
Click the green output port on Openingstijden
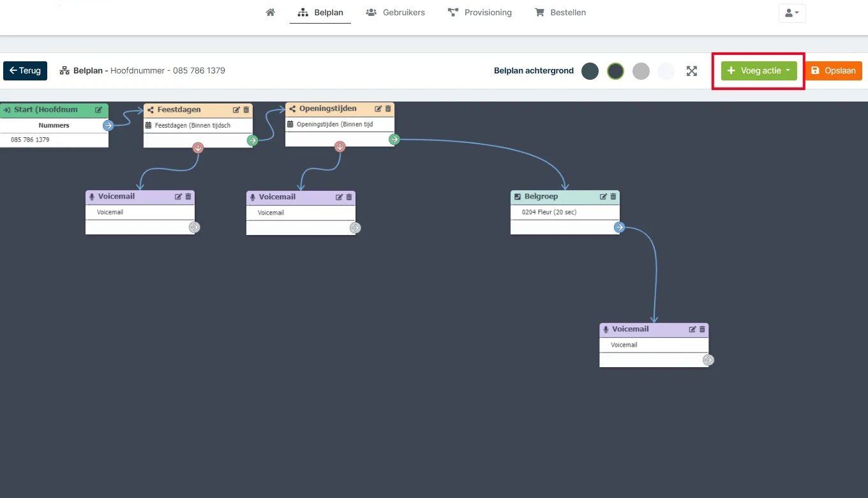394,139
